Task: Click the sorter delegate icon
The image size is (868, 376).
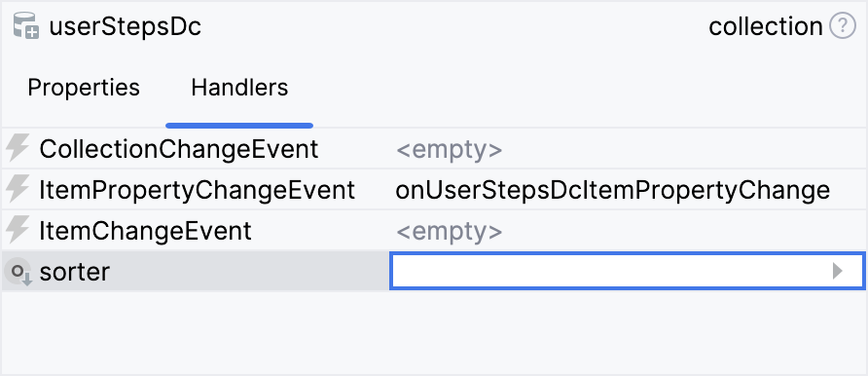Action: [x=18, y=272]
